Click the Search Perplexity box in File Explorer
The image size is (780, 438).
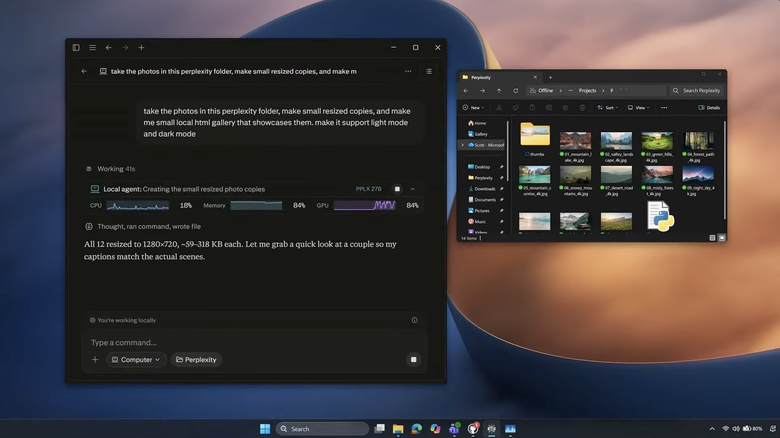pos(696,91)
